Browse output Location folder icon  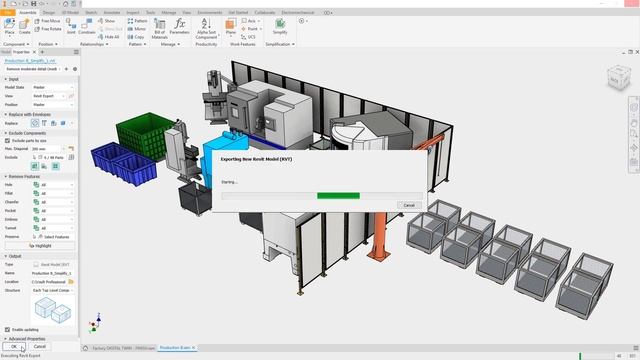point(71,282)
